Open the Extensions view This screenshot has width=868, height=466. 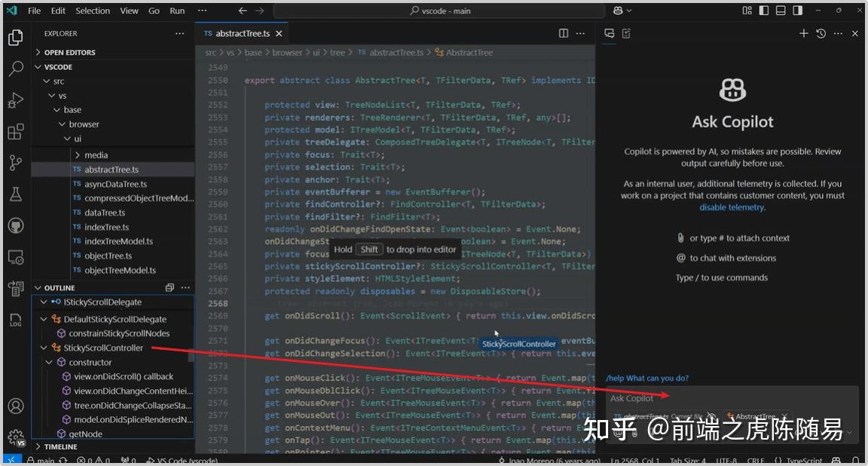click(x=16, y=132)
